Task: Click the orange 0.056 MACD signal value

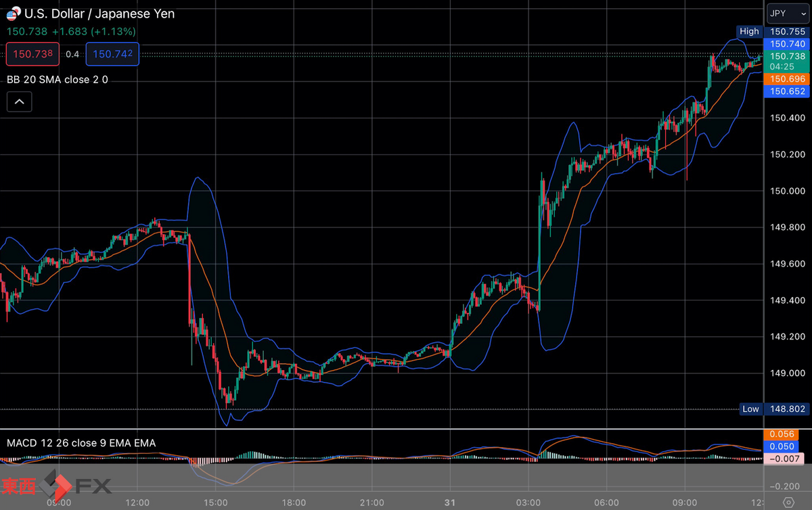Action: pyautogui.click(x=786, y=435)
